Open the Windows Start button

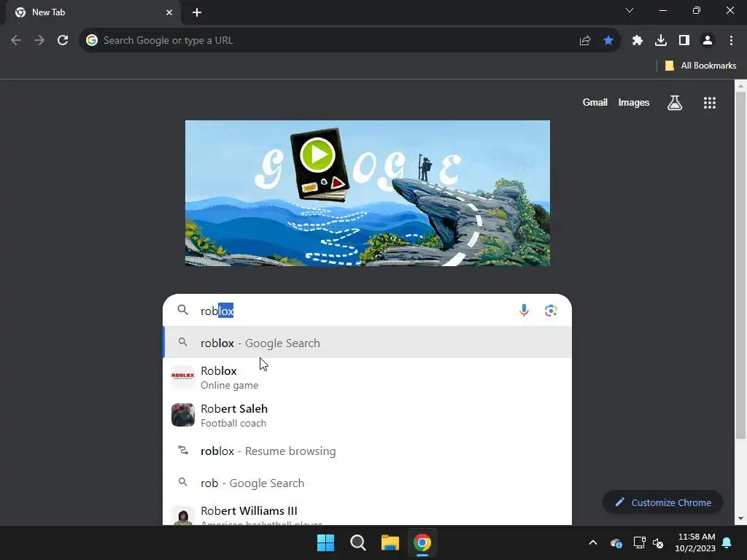326,542
